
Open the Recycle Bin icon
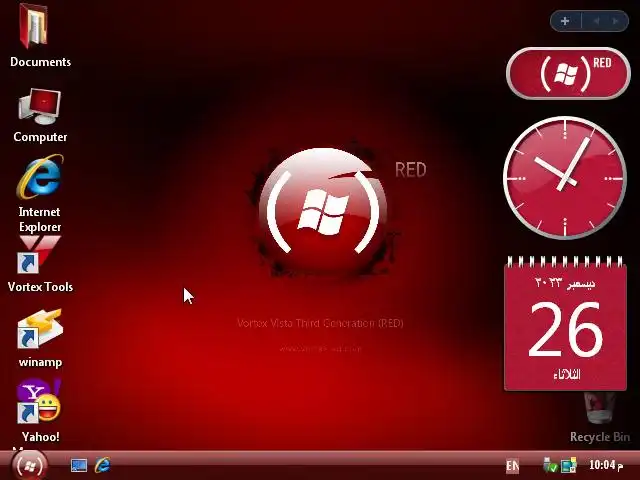600,408
